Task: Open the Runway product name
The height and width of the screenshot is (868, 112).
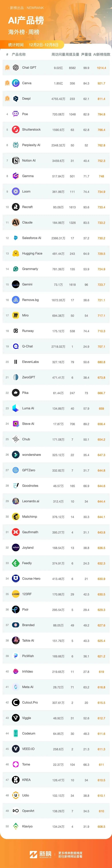Action: pos(28,331)
